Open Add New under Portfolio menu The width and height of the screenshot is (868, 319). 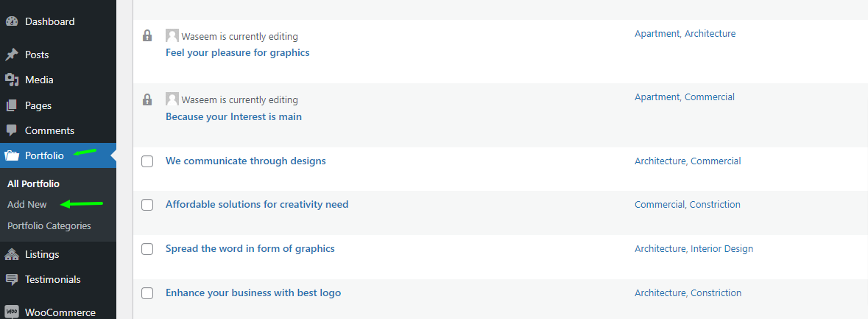click(27, 204)
